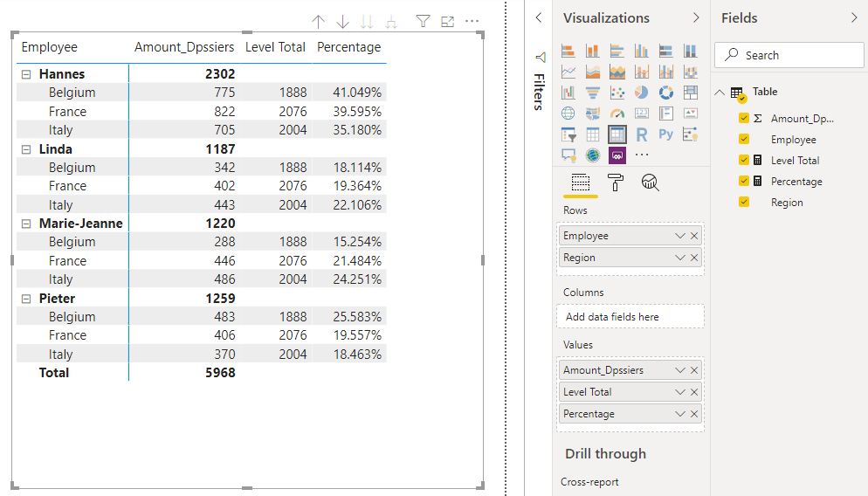
Task: Select the stacked area chart visual
Action: (617, 72)
